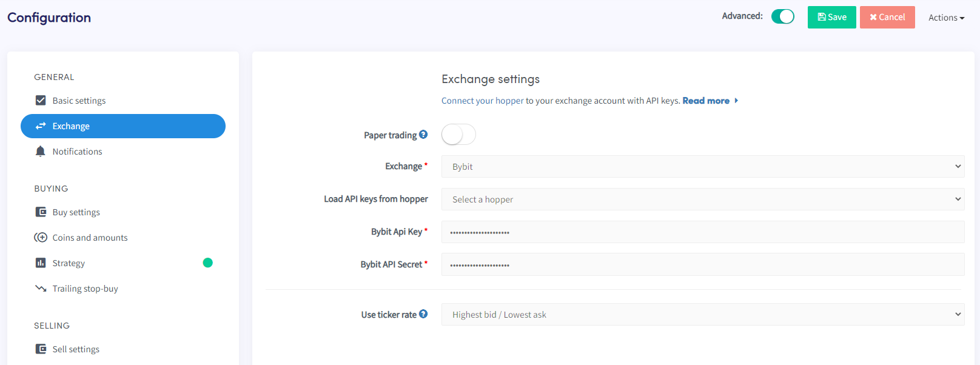Click the GENERAL section label
The height and width of the screenshot is (365, 980).
coord(54,77)
